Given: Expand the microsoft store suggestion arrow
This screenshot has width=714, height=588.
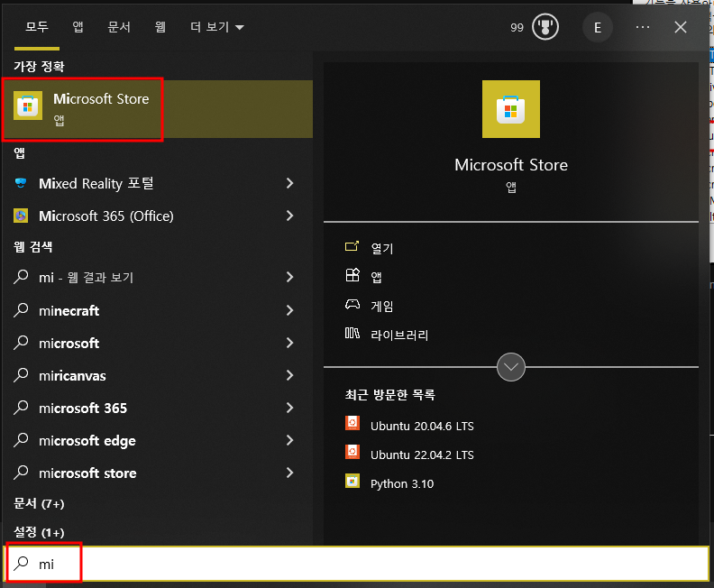Looking at the screenshot, I should coord(289,473).
